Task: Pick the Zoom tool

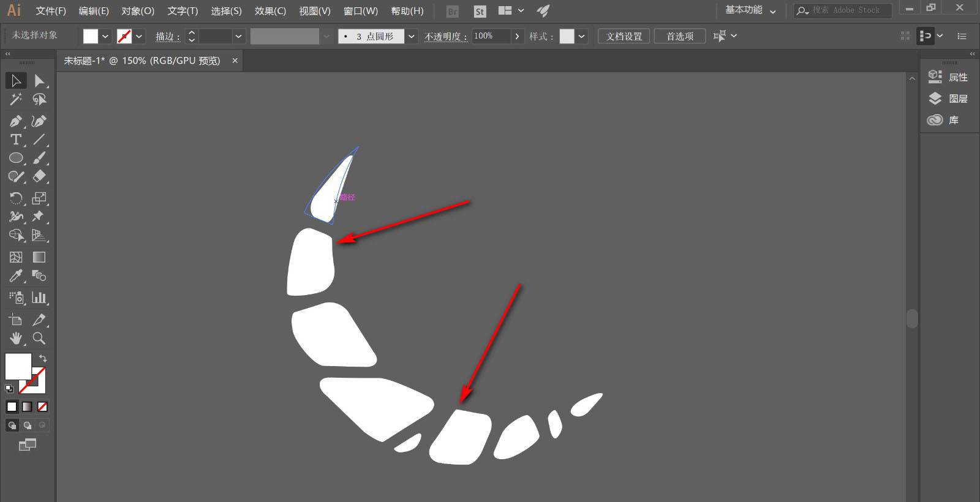Action: [39, 338]
